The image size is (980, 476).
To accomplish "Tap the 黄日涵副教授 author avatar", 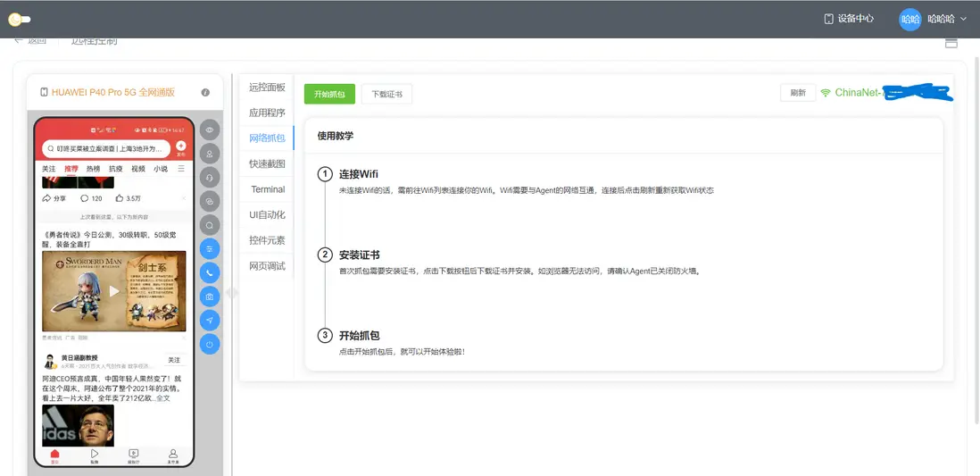I will 50,362.
